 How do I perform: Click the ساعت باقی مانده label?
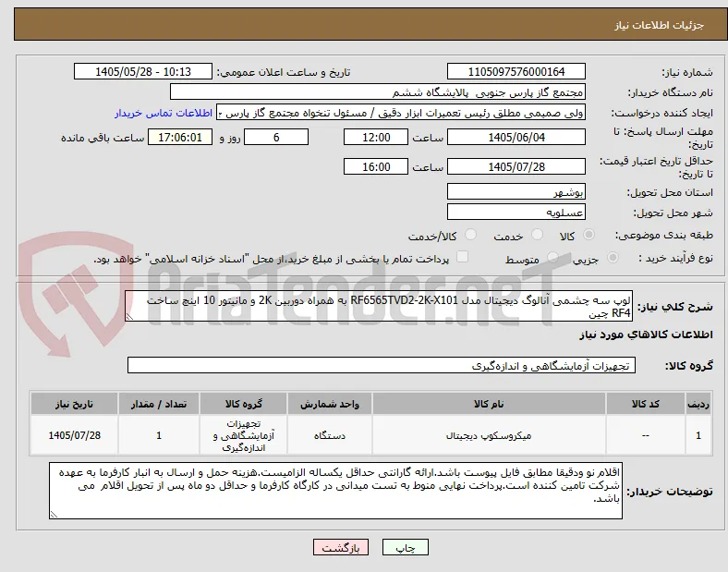[x=103, y=138]
